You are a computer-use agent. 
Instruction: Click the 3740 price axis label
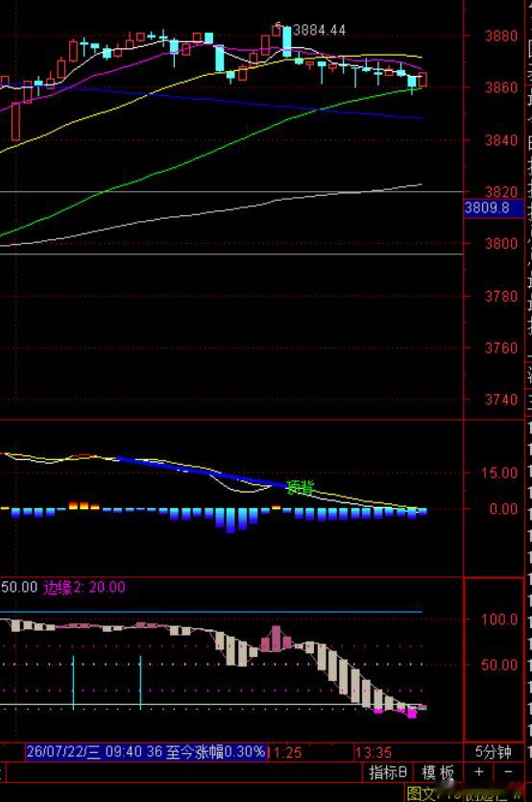point(501,399)
